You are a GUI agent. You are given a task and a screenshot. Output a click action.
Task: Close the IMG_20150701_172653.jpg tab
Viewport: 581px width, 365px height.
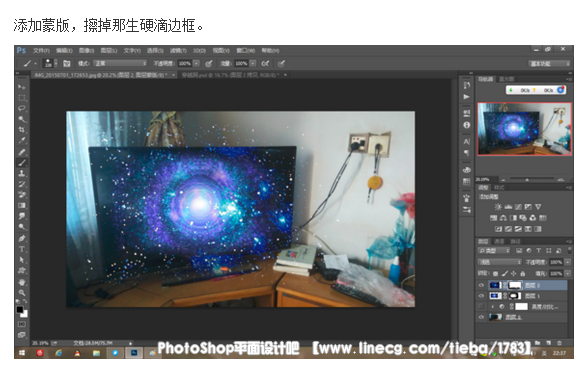pos(173,75)
